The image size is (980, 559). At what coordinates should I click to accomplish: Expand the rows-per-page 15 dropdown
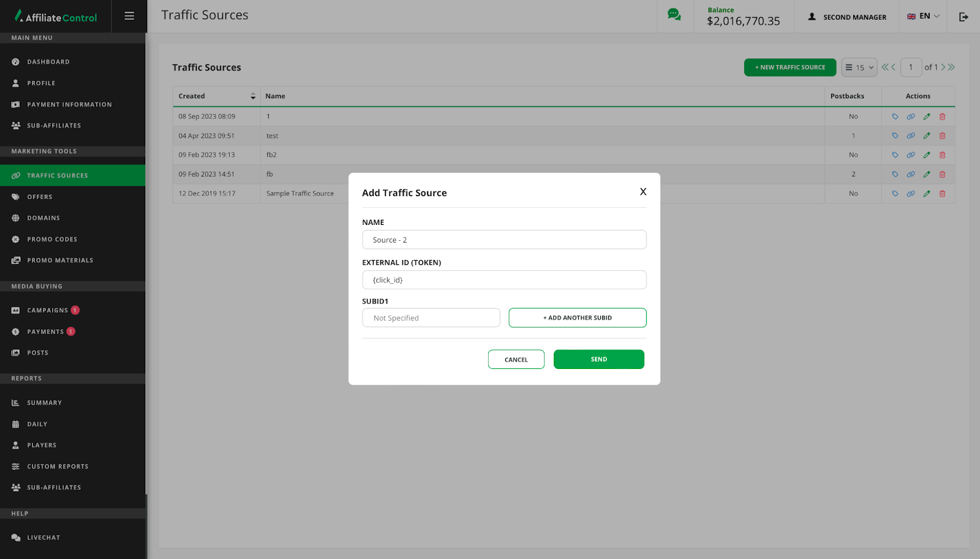pyautogui.click(x=859, y=67)
